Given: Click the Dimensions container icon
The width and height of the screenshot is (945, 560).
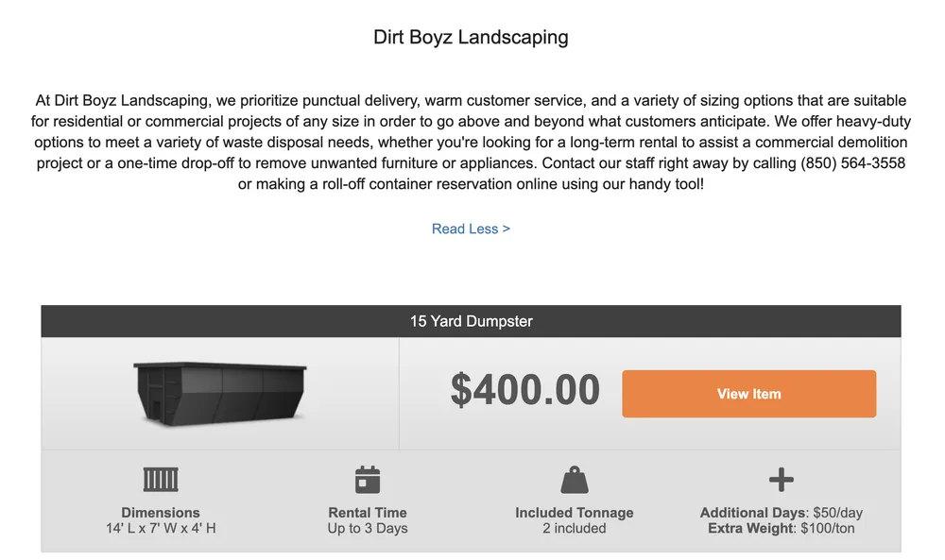Looking at the screenshot, I should pyautogui.click(x=160, y=479).
